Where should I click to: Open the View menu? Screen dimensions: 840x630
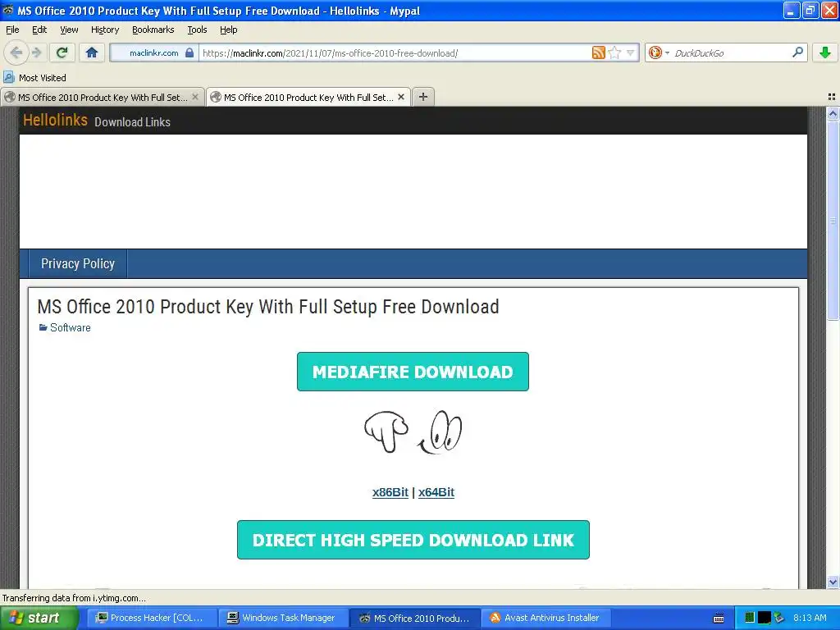(69, 30)
